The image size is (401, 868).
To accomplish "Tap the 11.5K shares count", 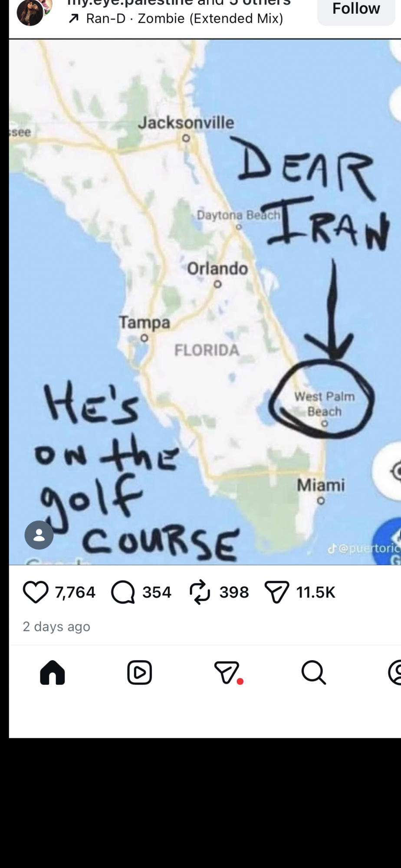I will [x=316, y=592].
